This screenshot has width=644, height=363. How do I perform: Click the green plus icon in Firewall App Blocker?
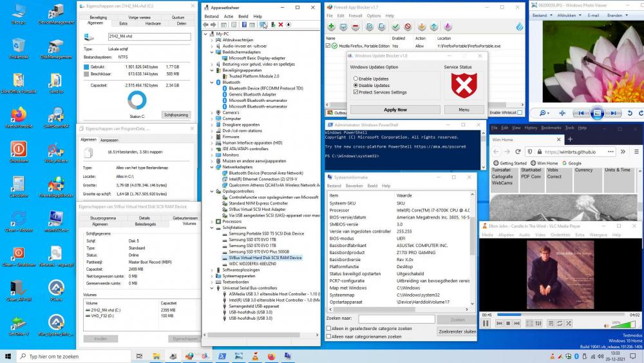click(332, 26)
